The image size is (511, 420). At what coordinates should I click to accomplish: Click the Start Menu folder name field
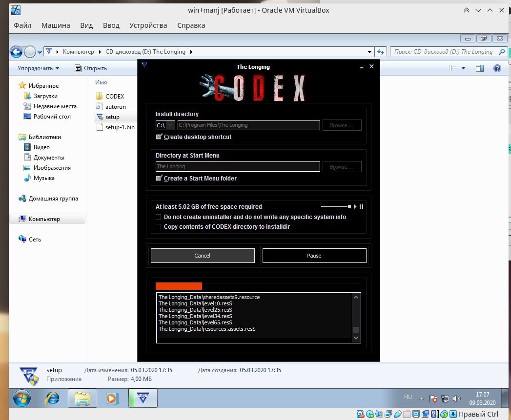[x=238, y=166]
